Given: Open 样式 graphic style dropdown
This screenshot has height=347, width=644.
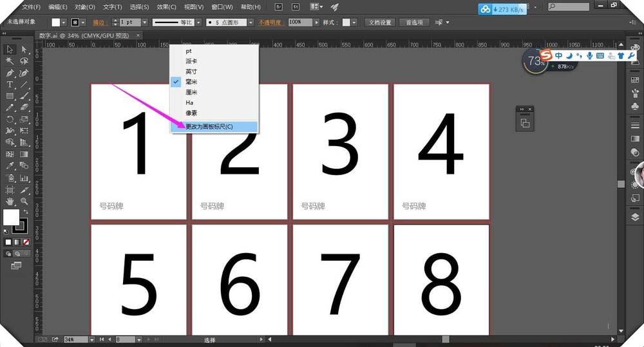Looking at the screenshot, I should (x=354, y=22).
